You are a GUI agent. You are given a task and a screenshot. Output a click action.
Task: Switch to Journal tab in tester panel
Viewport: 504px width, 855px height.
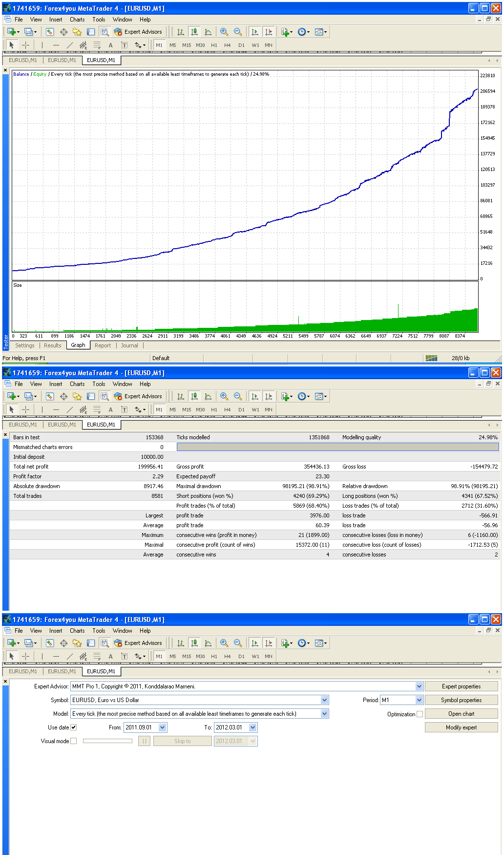129,345
